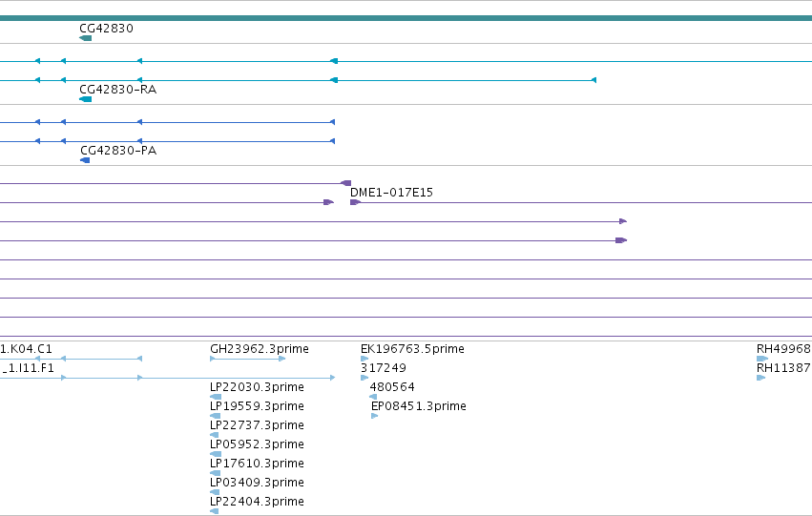
Task: Select the _1.I11.F1 alignment label
Action: pyautogui.click(x=27, y=368)
